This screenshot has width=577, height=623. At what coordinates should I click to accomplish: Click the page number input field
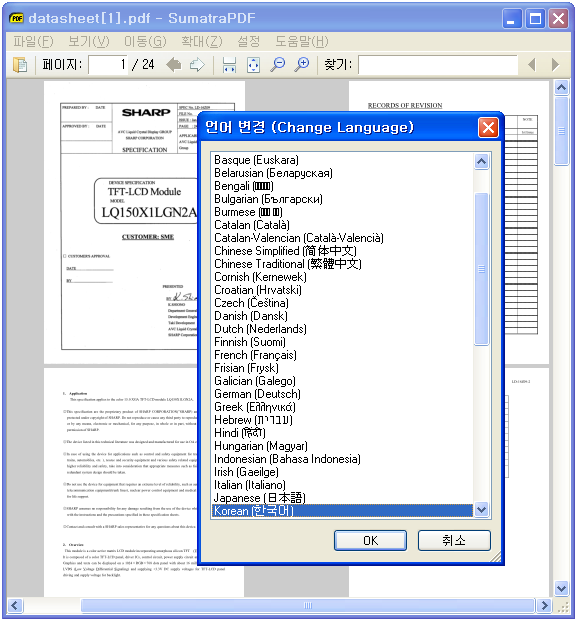(108, 64)
